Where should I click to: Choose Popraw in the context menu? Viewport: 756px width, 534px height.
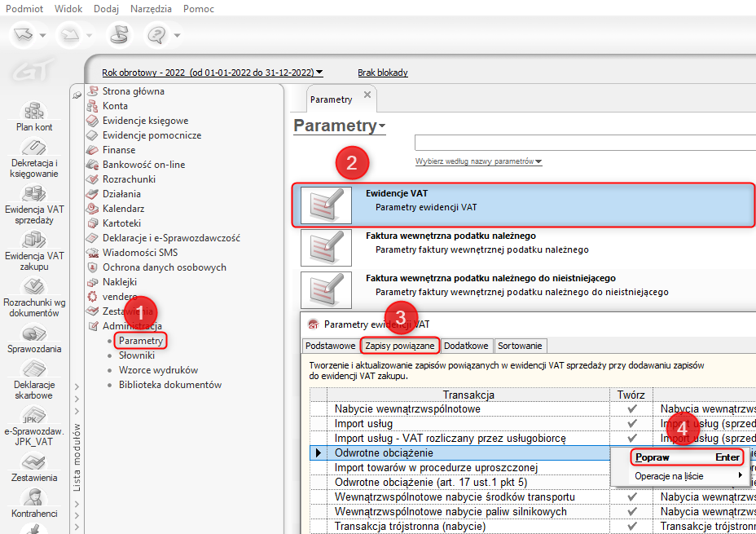(687, 458)
